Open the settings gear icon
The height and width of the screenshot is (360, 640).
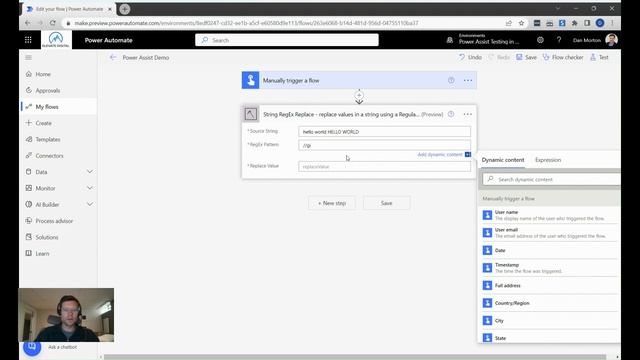[x=540, y=40]
